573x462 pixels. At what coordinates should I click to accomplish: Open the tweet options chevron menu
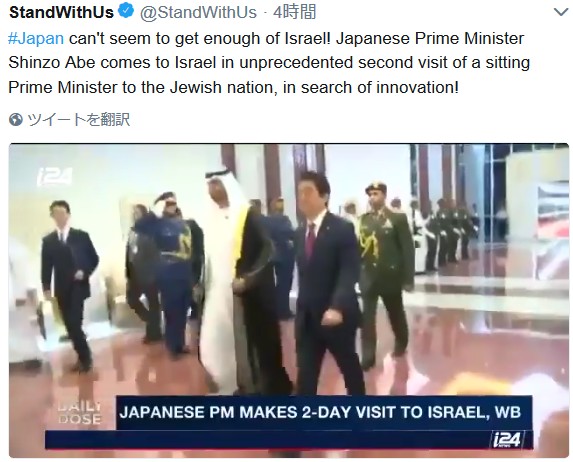tap(561, 12)
